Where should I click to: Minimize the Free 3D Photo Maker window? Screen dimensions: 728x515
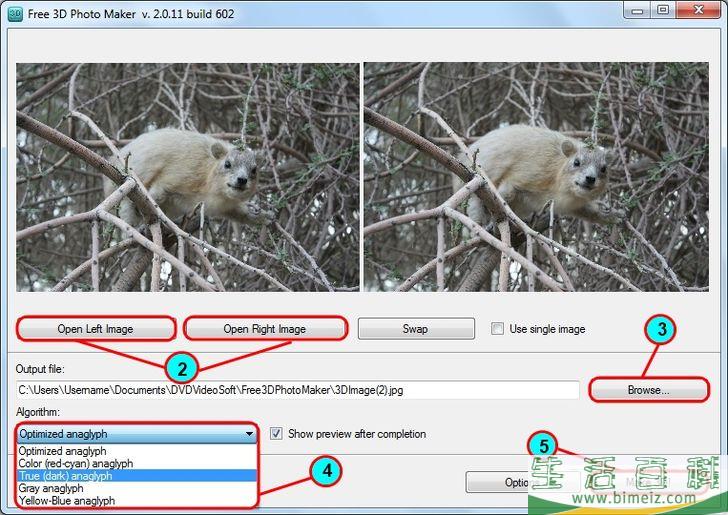click(637, 10)
